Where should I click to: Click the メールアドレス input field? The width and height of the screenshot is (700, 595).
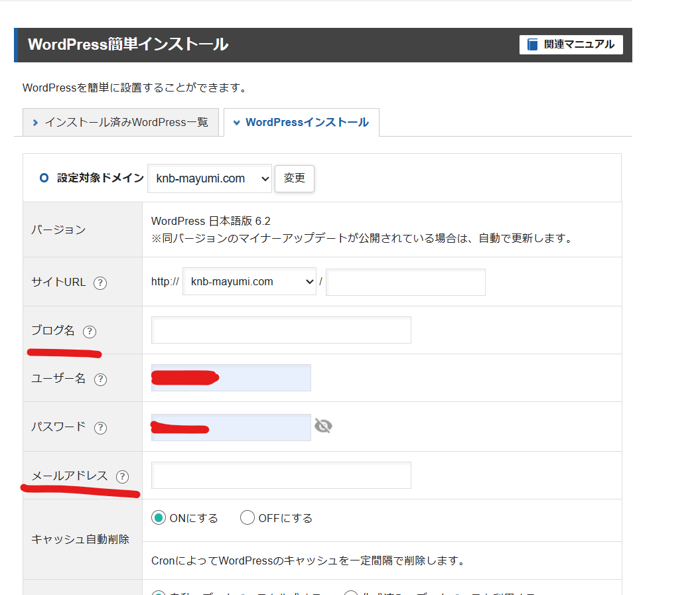coord(281,476)
